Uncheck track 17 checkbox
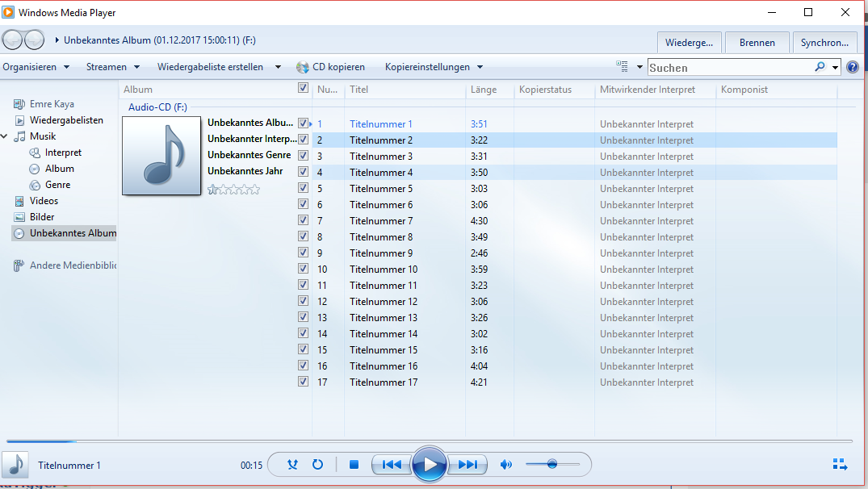Screen dimensions: 868x489 pyautogui.click(x=303, y=381)
